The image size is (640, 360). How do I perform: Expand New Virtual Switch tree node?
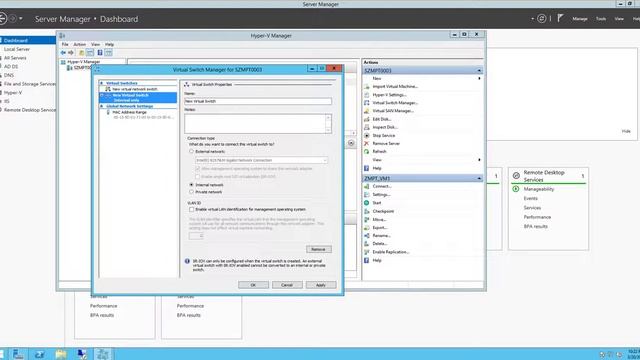pos(102,96)
